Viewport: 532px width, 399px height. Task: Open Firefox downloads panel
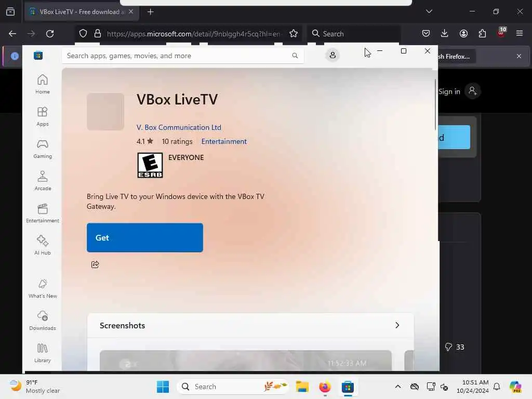tap(445, 34)
